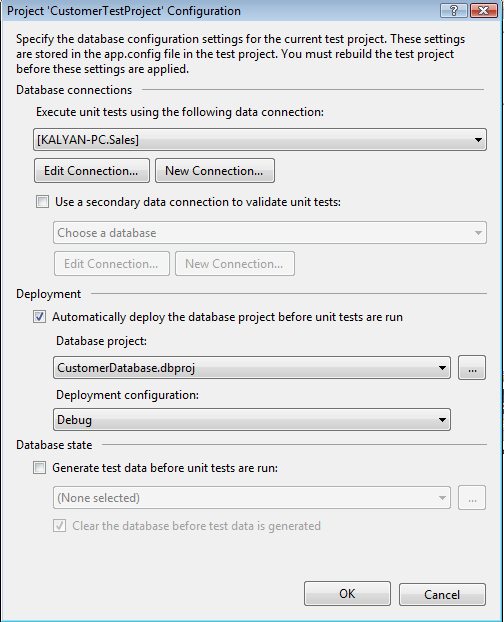504x622 pixels.
Task: Click the help question mark button
Action: point(454,10)
